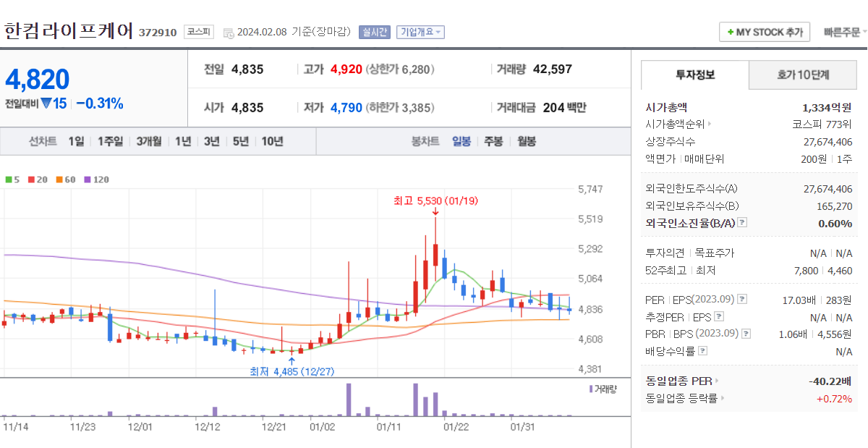Click the 외국인보유주식수 value 165,270
This screenshot has width=868, height=448.
point(834,206)
